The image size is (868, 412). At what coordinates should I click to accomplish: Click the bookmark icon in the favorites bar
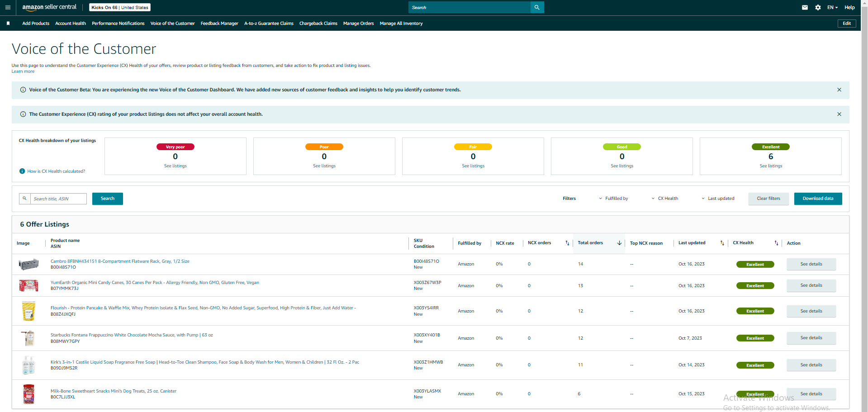8,23
